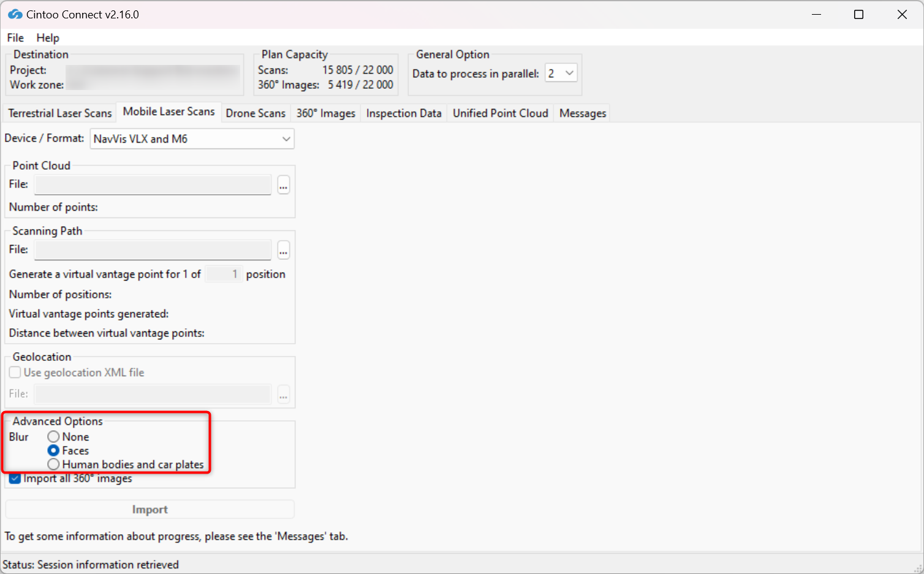Expand the Device / Format dropdown
Image resolution: width=924 pixels, height=574 pixels.
[x=192, y=139]
